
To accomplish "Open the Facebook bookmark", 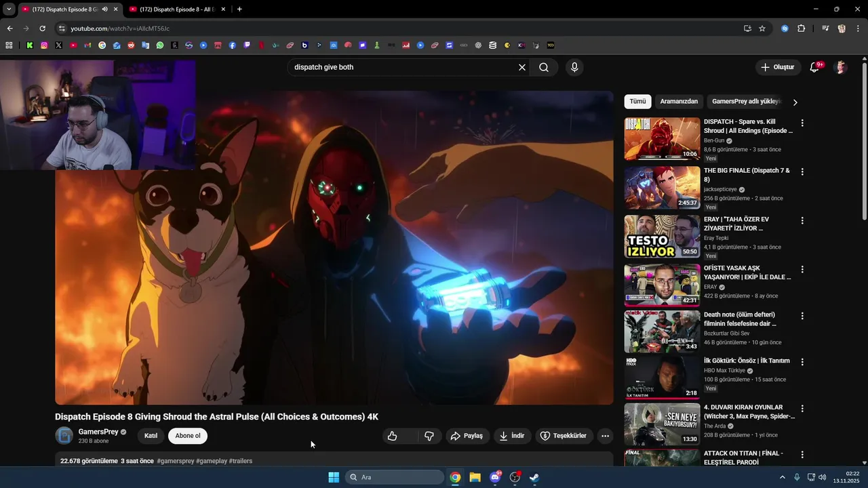I will coord(233,45).
